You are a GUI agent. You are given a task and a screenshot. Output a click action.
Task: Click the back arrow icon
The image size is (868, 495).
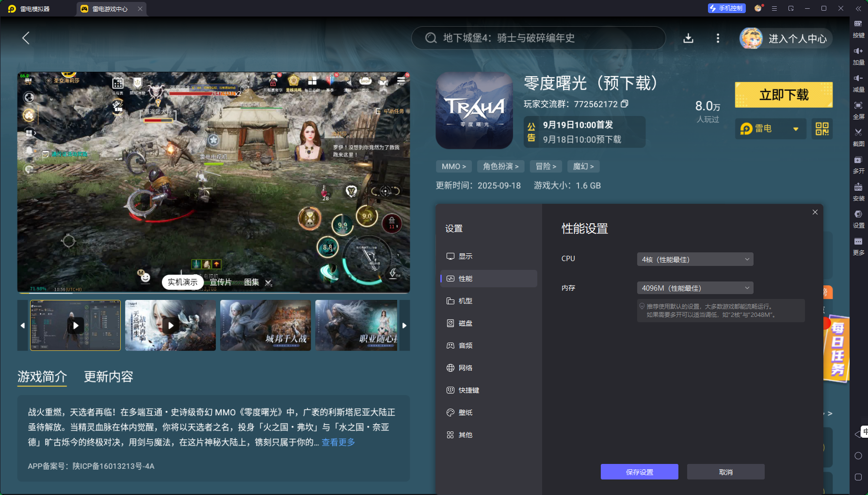[x=26, y=38]
